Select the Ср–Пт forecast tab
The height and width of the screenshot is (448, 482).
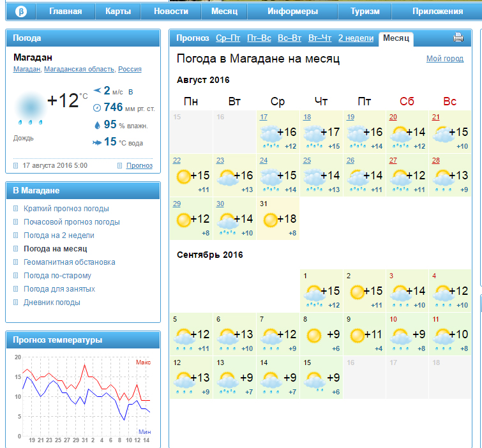228,38
